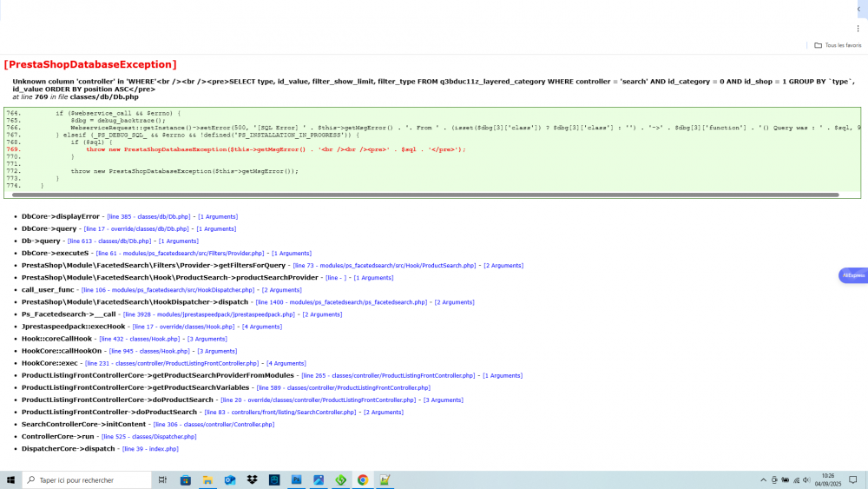Open Outlook from the taskbar
The width and height of the screenshot is (868, 489).
(230, 480)
